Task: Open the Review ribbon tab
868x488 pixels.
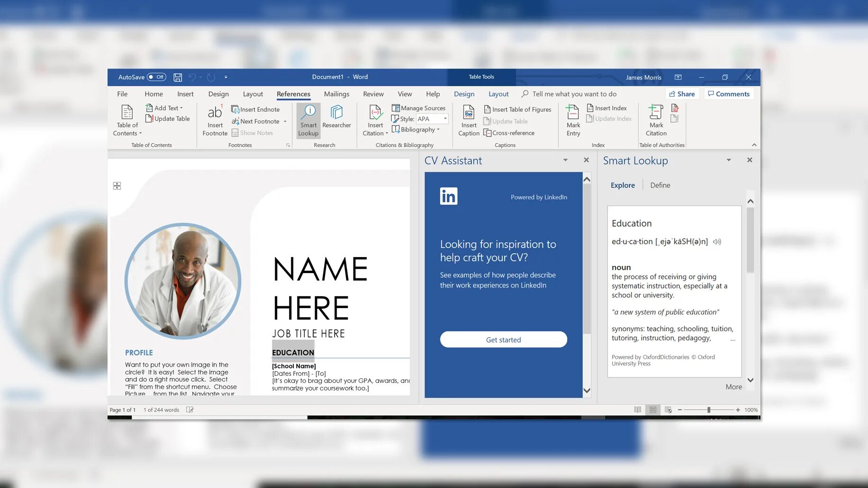Action: [373, 94]
